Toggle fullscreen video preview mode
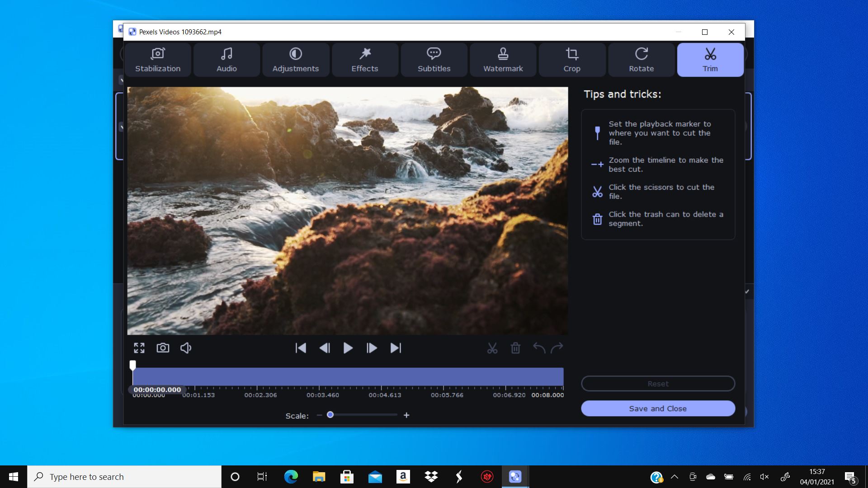 (139, 348)
